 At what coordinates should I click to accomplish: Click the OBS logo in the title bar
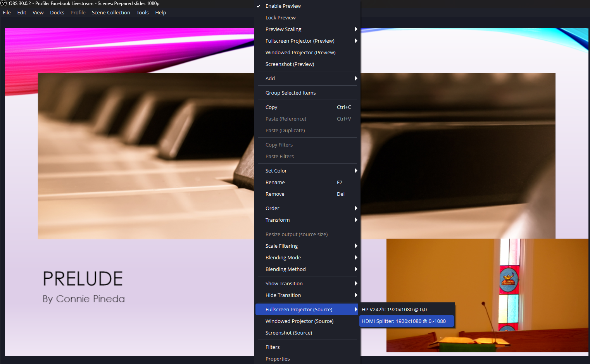4,3
